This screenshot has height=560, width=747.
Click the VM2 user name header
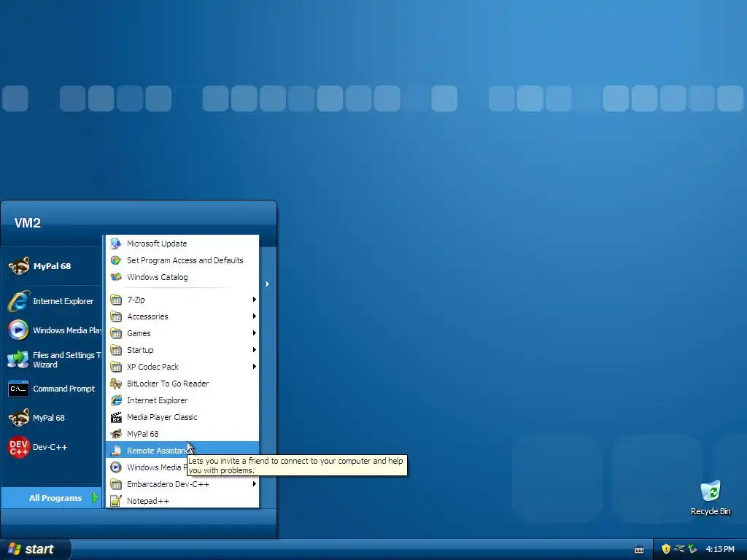pyautogui.click(x=28, y=222)
